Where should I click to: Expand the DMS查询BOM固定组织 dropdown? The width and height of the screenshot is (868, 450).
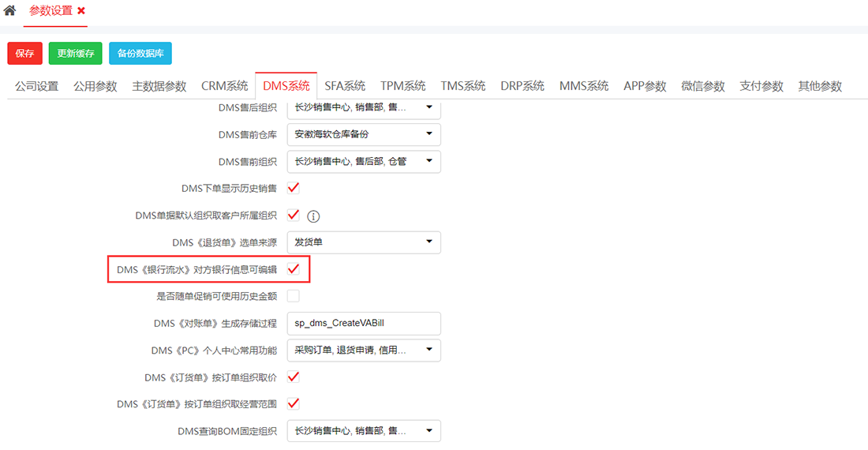coord(363,430)
